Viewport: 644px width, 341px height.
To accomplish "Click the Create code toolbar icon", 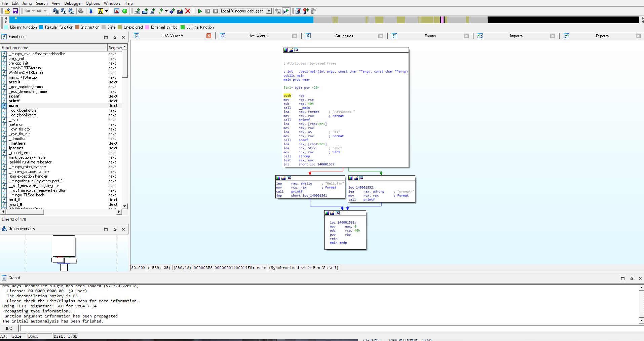I will pos(137,11).
